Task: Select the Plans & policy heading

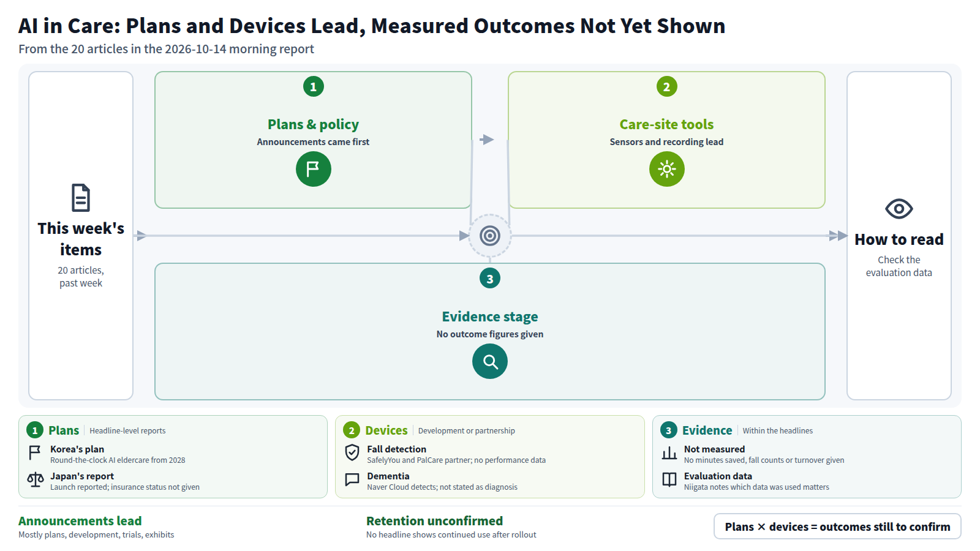Action: pos(313,124)
